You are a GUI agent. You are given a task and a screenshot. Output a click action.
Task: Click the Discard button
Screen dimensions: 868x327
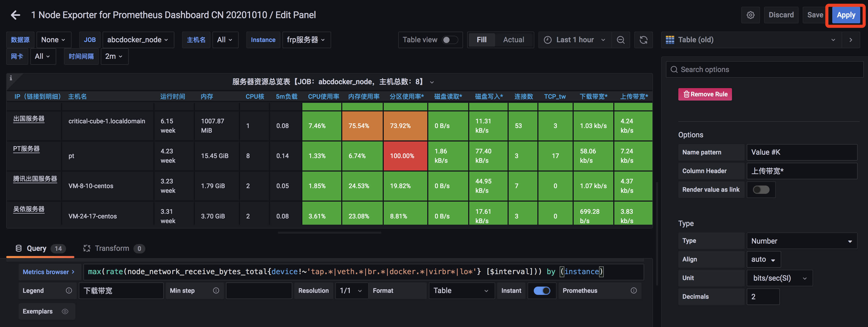click(781, 15)
